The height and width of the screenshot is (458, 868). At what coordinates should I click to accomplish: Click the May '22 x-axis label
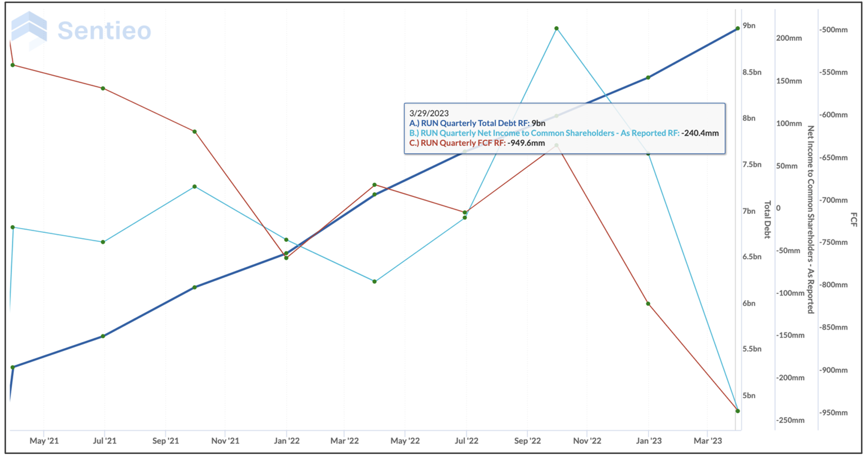click(405, 441)
